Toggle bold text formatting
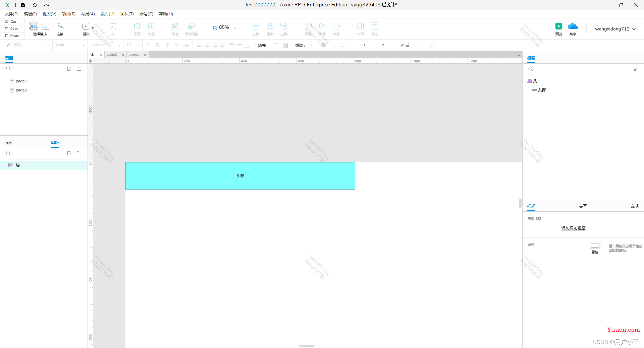Screen dimensions: 644x348 [158, 45]
